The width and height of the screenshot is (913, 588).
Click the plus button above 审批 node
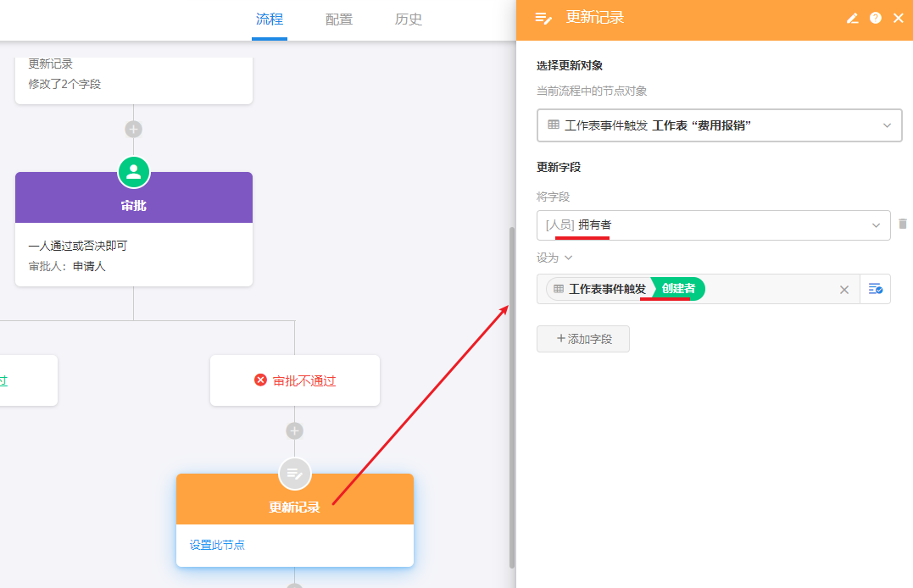pyautogui.click(x=133, y=130)
